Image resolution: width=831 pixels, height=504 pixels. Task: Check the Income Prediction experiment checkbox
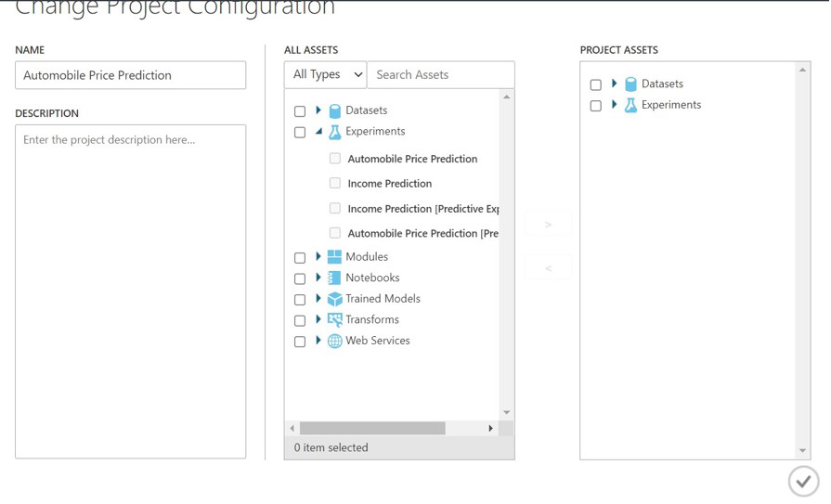[335, 184]
